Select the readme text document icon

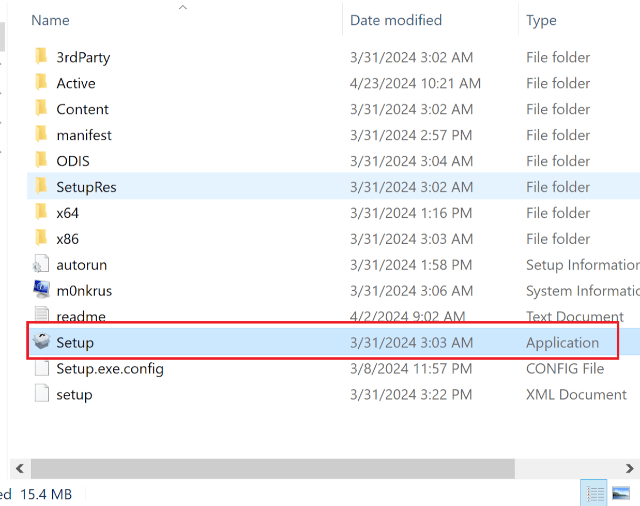(x=42, y=314)
